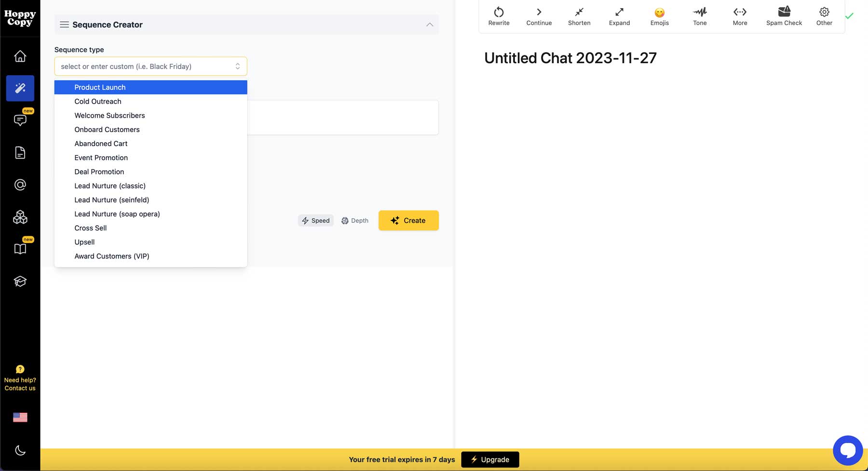Choose Cold Outreach from the list
The width and height of the screenshot is (868, 471).
[x=97, y=101]
